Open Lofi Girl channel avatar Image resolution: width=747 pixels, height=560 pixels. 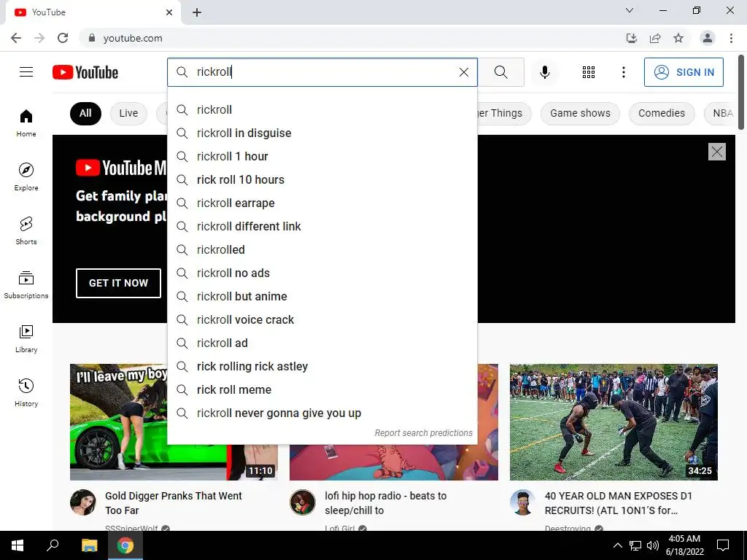(303, 502)
